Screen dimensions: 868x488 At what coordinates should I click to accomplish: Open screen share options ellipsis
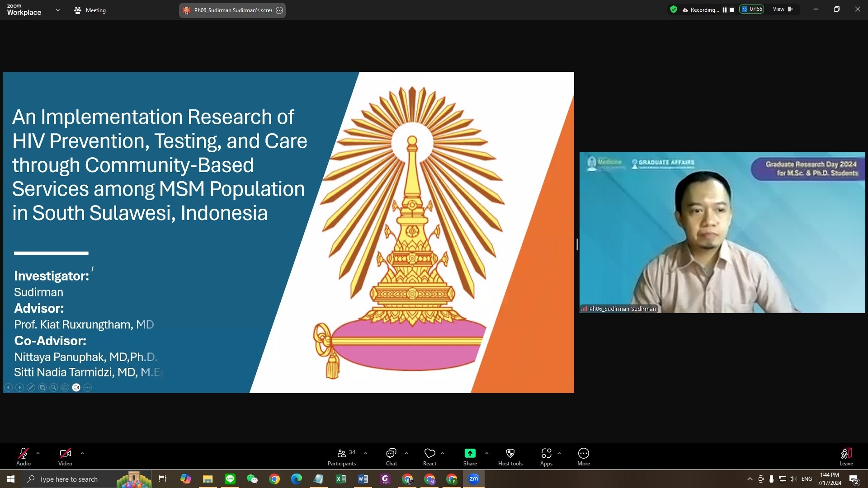pos(279,10)
